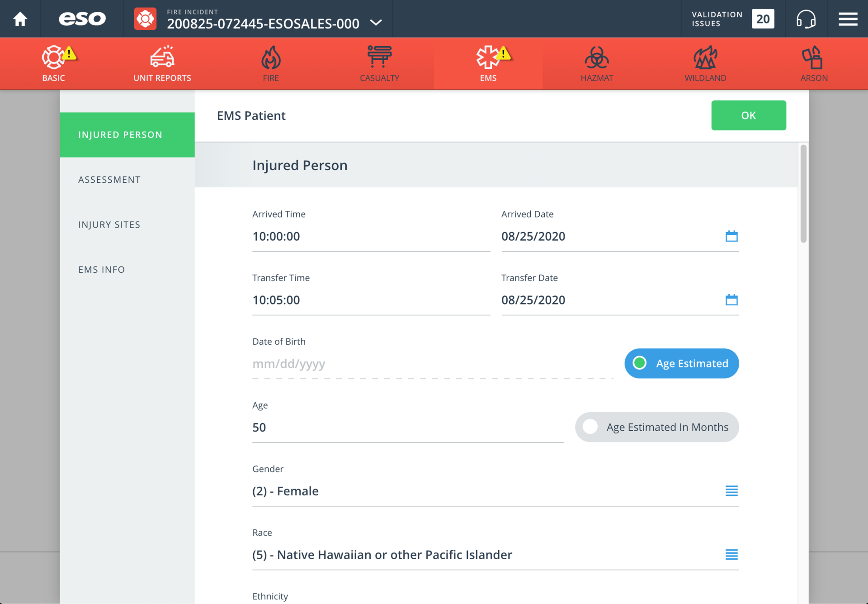Click the form's vertical scrollbar
868x604 pixels.
point(803,195)
